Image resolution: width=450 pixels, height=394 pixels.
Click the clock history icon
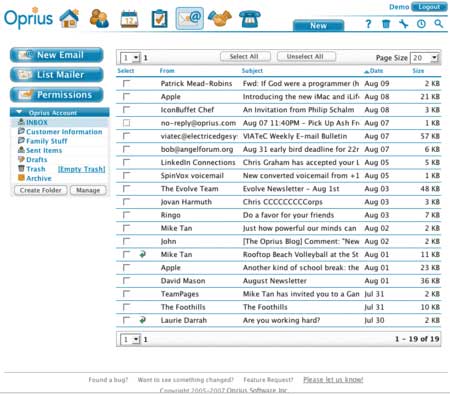(421, 24)
